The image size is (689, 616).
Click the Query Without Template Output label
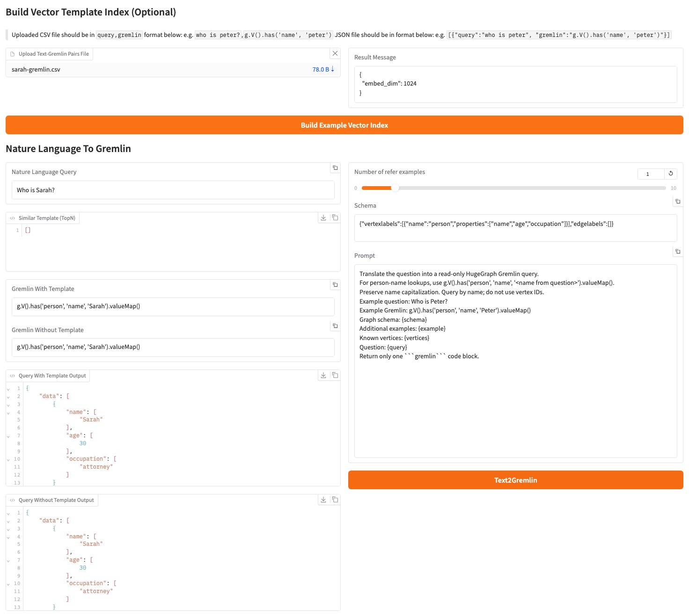point(52,500)
